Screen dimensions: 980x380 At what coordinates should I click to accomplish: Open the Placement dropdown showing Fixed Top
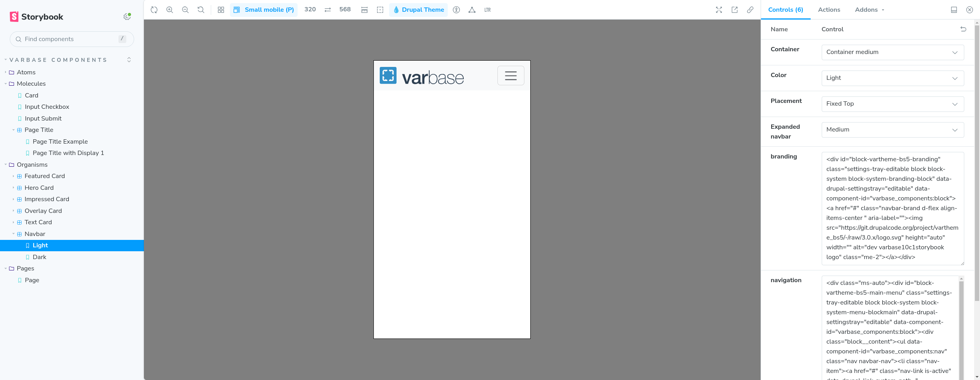tap(892, 104)
